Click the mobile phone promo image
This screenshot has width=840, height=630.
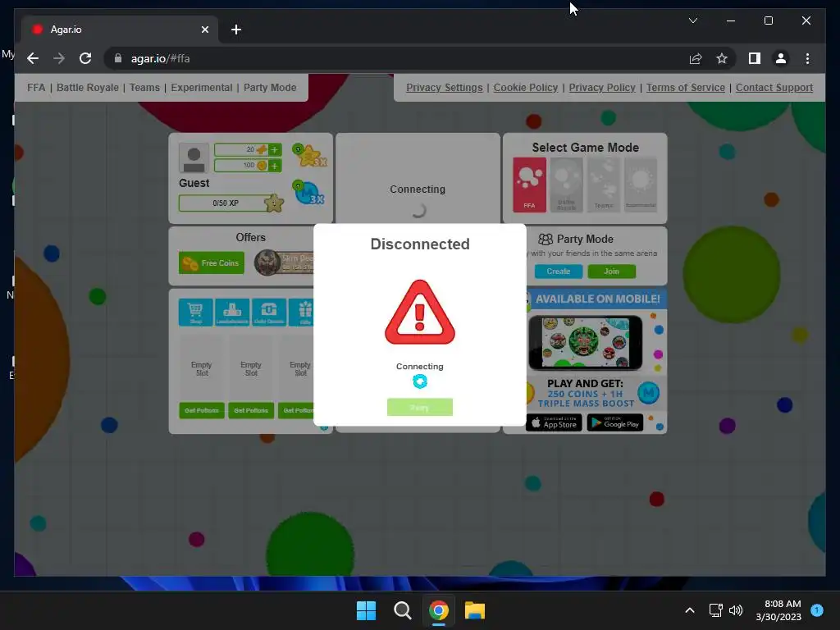tap(585, 343)
